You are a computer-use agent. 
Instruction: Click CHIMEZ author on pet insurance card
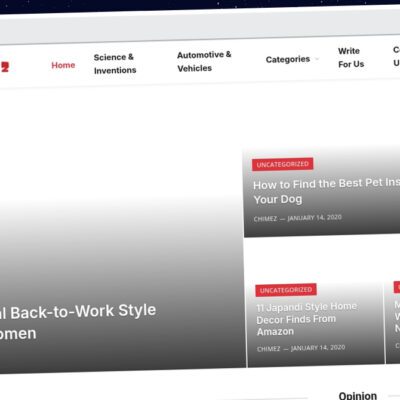point(265,219)
